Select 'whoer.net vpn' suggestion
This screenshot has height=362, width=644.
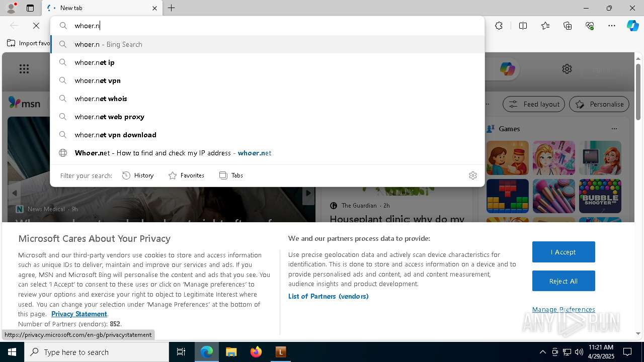[x=267, y=80]
